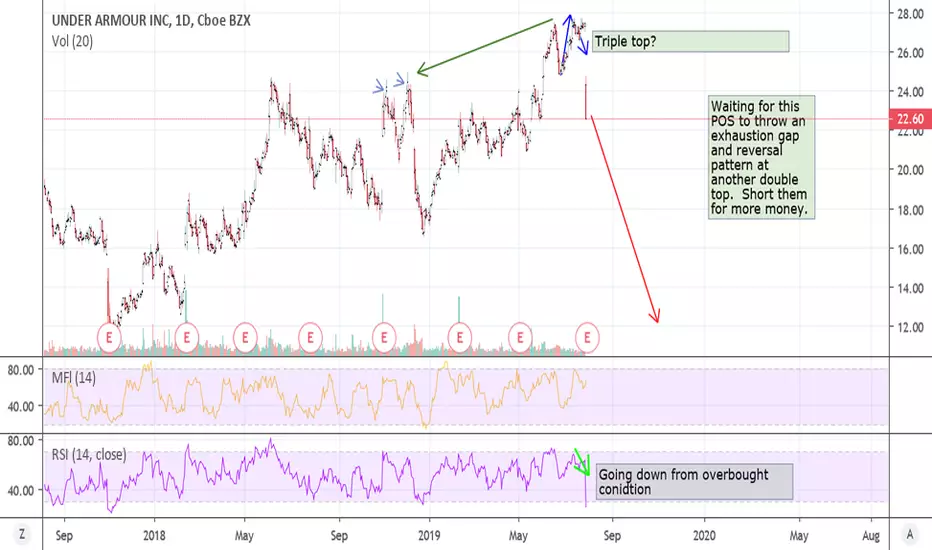Click the 28.00 price axis label
932x550 pixels.
coord(910,14)
